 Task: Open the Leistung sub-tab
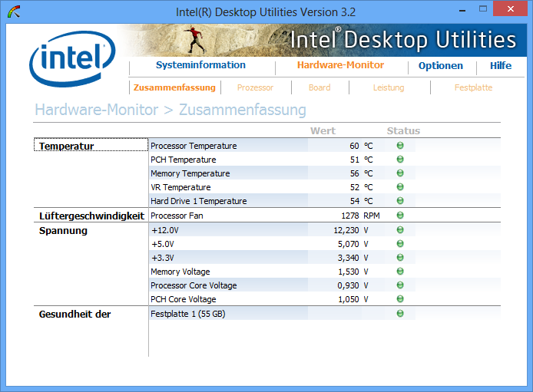[x=389, y=88]
